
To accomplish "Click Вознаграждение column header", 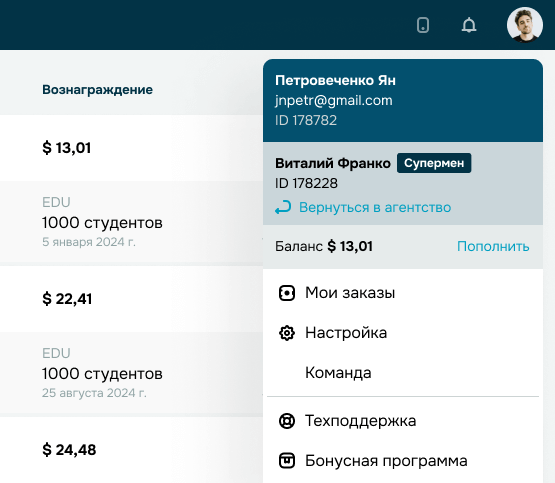I will [97, 90].
